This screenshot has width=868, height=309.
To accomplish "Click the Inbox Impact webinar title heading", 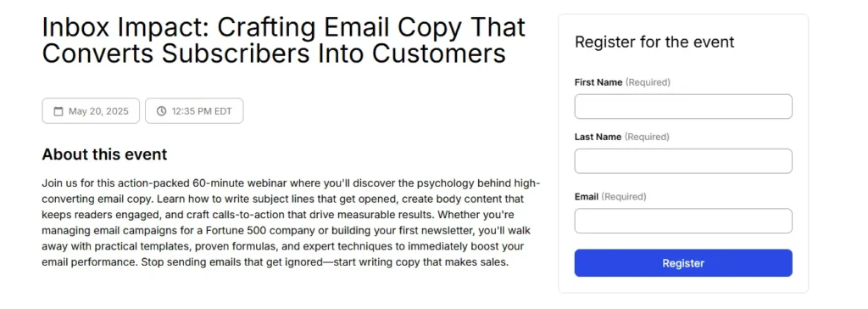I will [x=283, y=41].
